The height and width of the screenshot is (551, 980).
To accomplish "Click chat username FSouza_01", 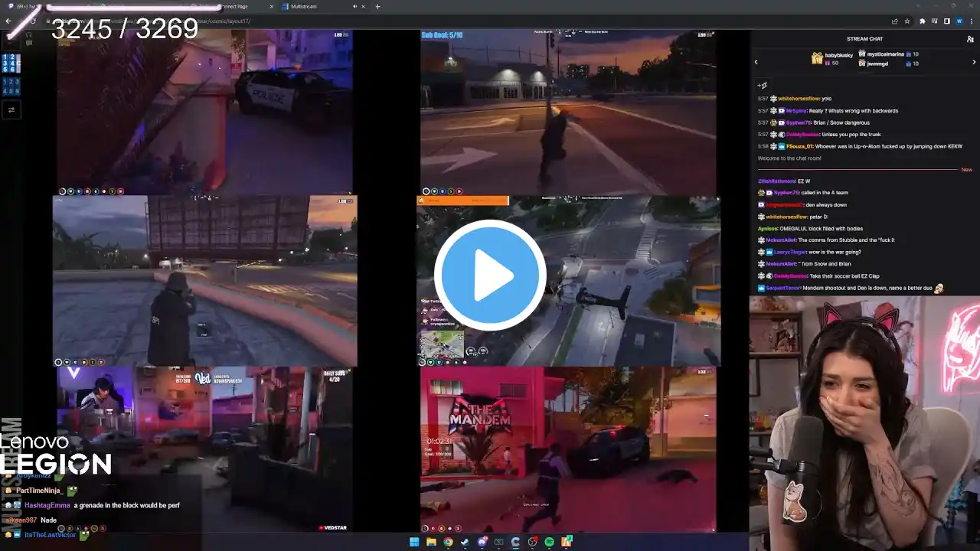I will tap(799, 146).
